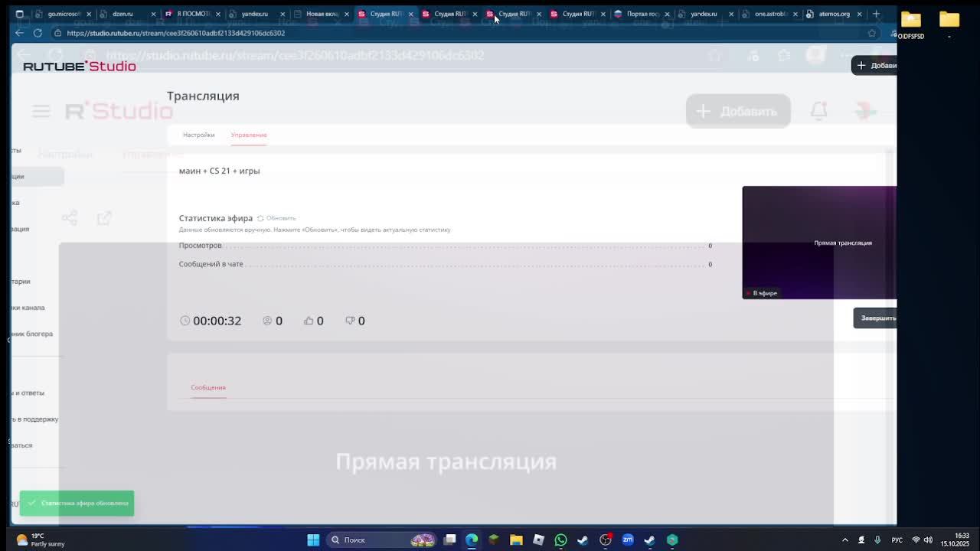This screenshot has width=980, height=551.
Task: Switch to the Настройки tab
Action: point(198,135)
